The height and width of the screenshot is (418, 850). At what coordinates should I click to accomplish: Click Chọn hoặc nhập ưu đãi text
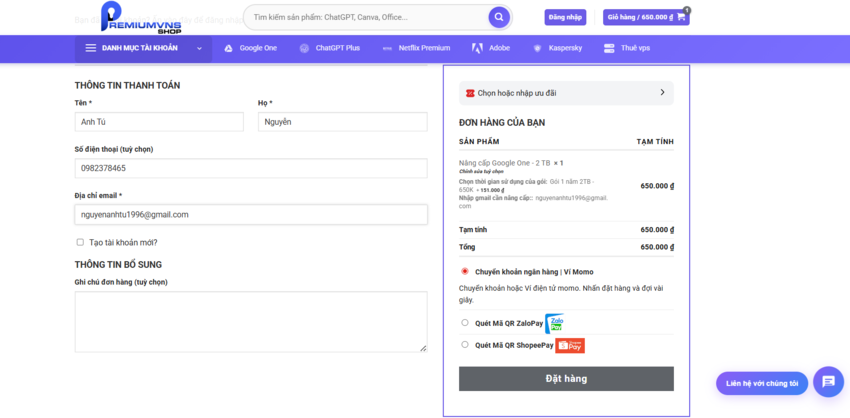(517, 93)
